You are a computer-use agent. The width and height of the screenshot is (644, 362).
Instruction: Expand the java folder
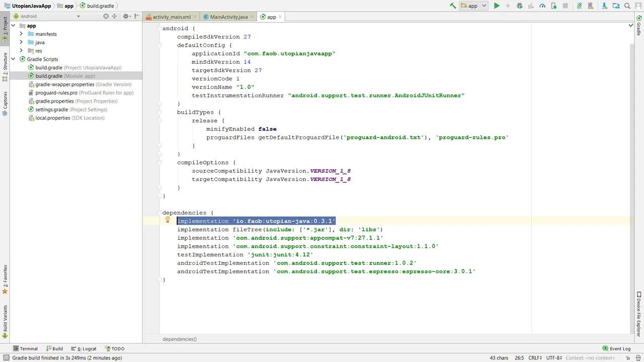tap(21, 42)
